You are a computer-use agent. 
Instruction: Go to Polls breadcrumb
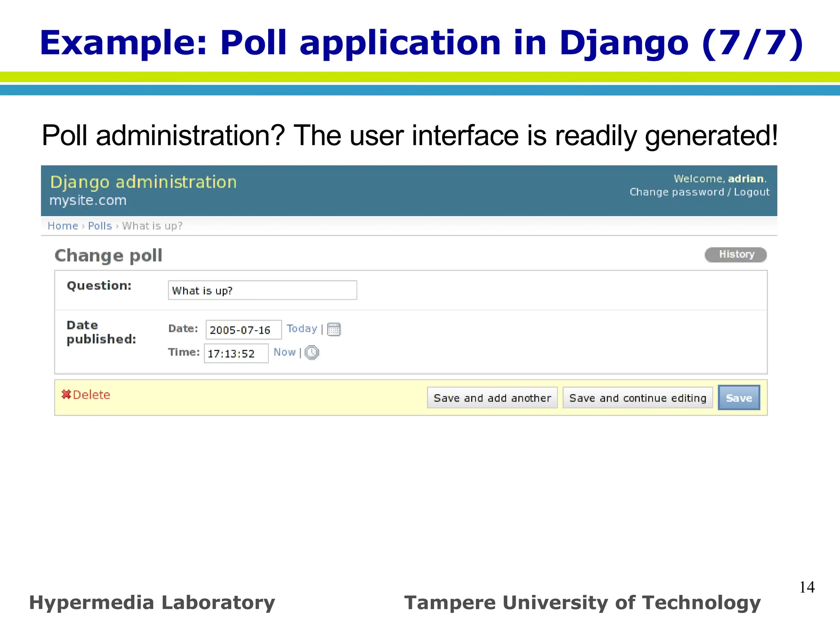[100, 226]
